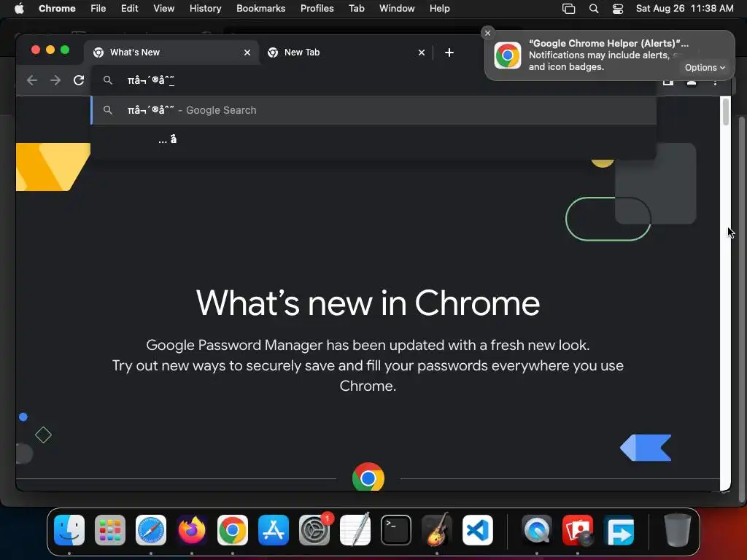
Task: Open System Settings from the Dock
Action: point(314,530)
